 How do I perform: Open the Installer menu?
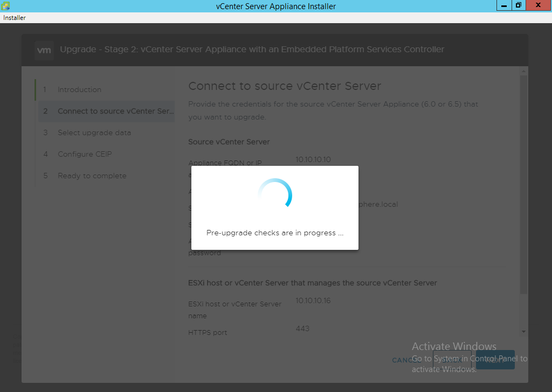tap(15, 18)
